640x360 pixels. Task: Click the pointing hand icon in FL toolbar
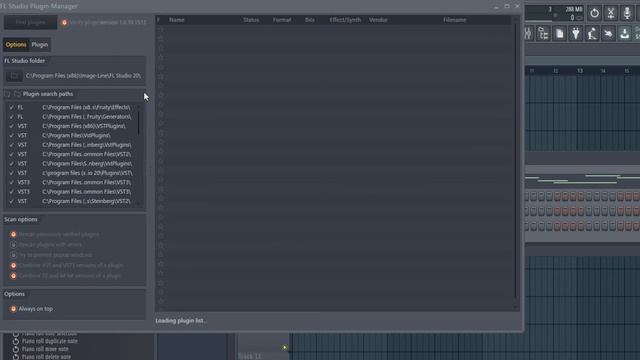[608, 33]
